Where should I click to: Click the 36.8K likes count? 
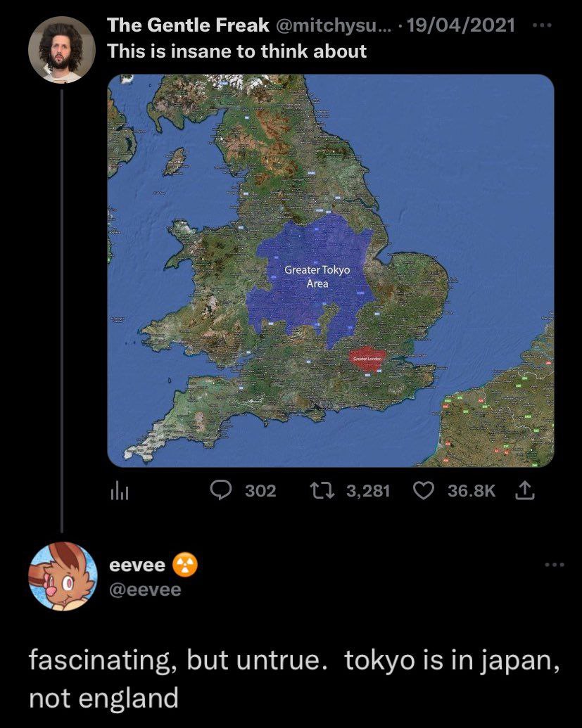click(472, 490)
